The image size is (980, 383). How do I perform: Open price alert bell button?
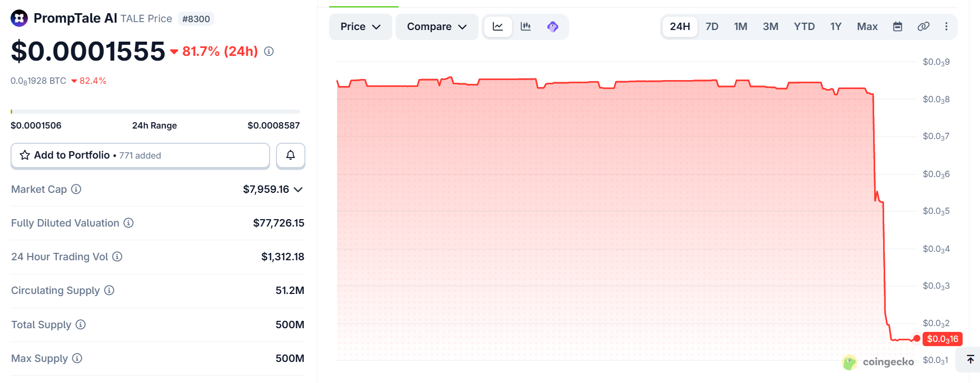291,155
